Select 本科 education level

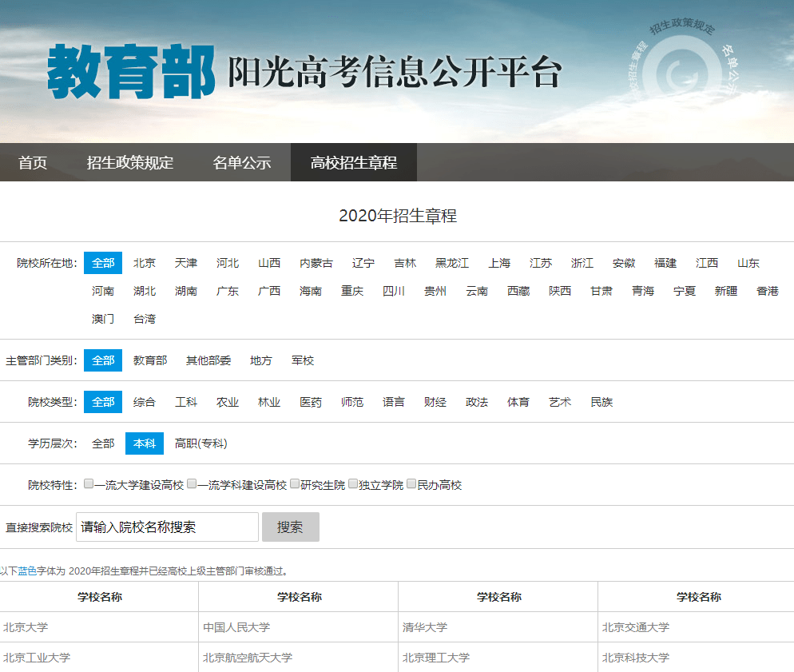(x=145, y=443)
